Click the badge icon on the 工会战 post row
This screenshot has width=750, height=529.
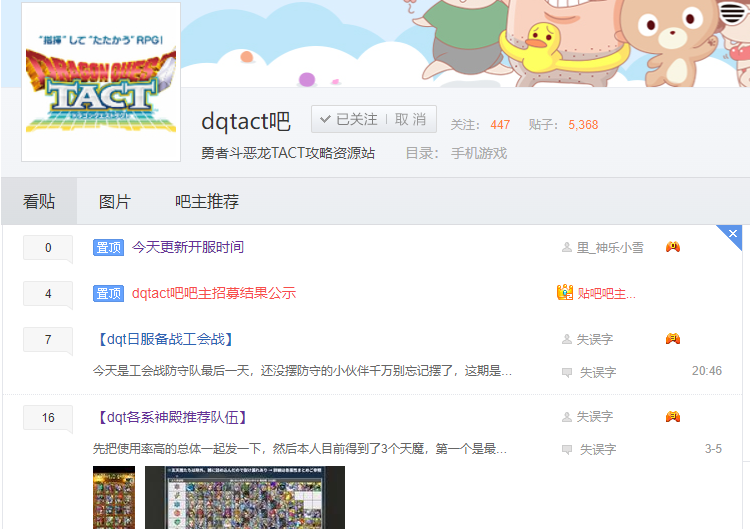coord(673,339)
